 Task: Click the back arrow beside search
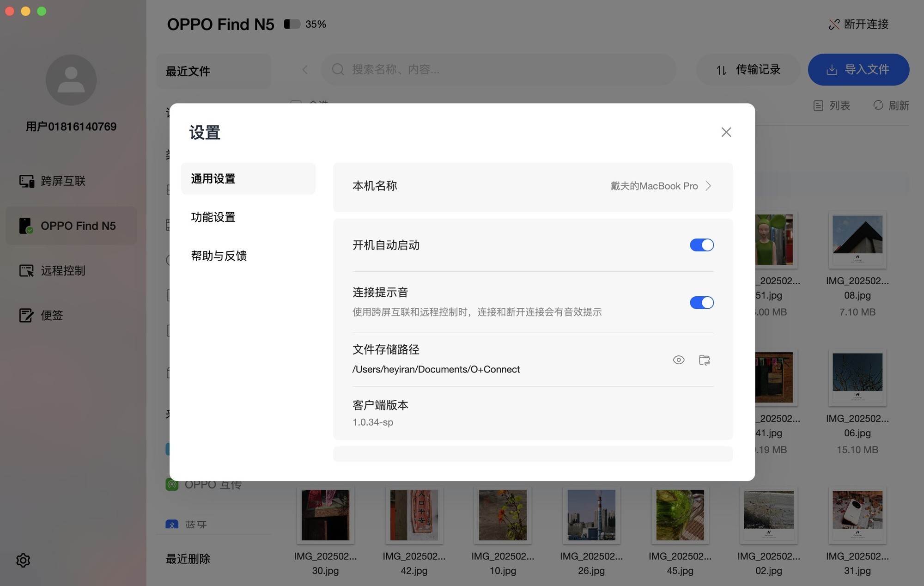[305, 69]
